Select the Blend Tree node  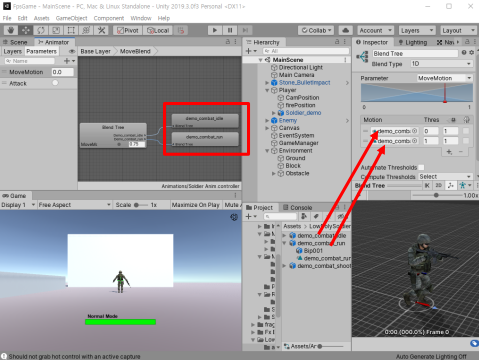pos(113,135)
